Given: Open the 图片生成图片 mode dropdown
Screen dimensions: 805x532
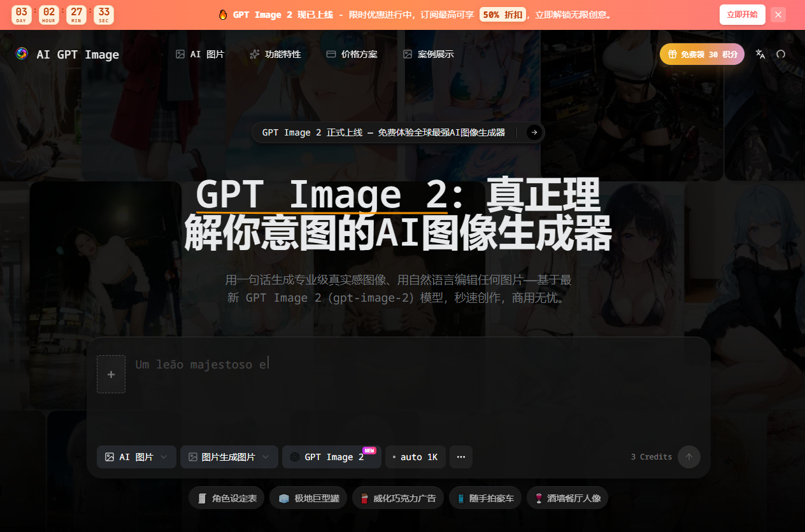Looking at the screenshot, I should coord(229,457).
